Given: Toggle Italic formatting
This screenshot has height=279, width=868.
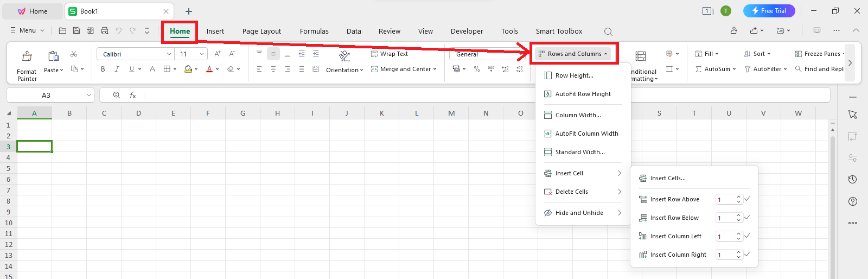Looking at the screenshot, I should [x=117, y=69].
